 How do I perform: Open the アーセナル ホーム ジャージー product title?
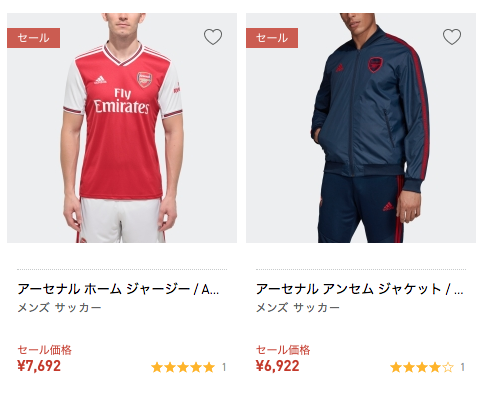tap(118, 289)
